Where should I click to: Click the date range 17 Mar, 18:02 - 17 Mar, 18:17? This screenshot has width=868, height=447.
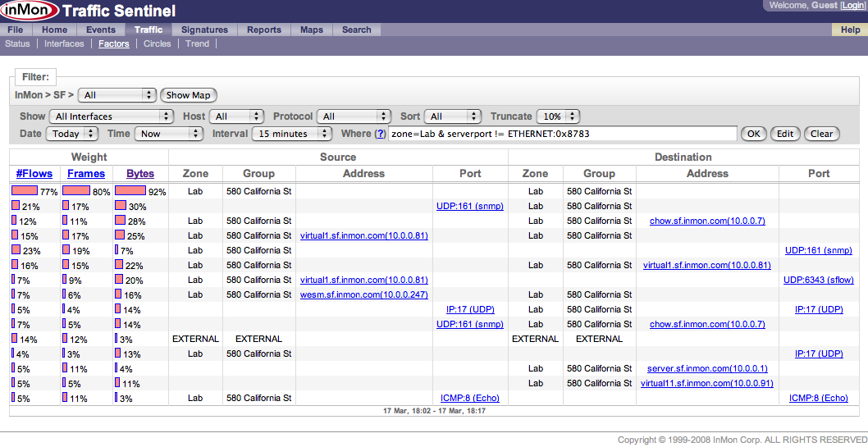[x=435, y=411]
